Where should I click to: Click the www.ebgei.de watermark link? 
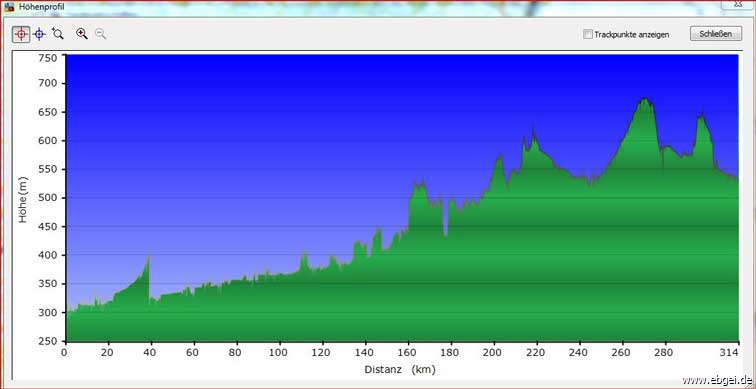717,379
